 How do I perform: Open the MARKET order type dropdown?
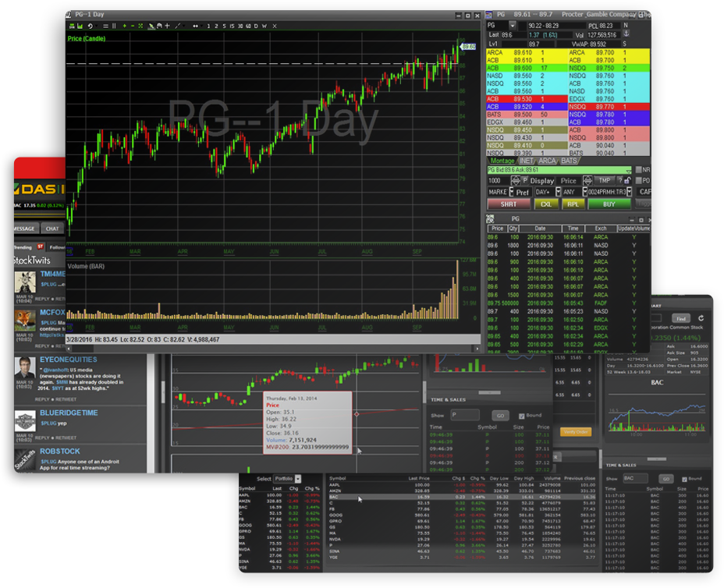(511, 192)
